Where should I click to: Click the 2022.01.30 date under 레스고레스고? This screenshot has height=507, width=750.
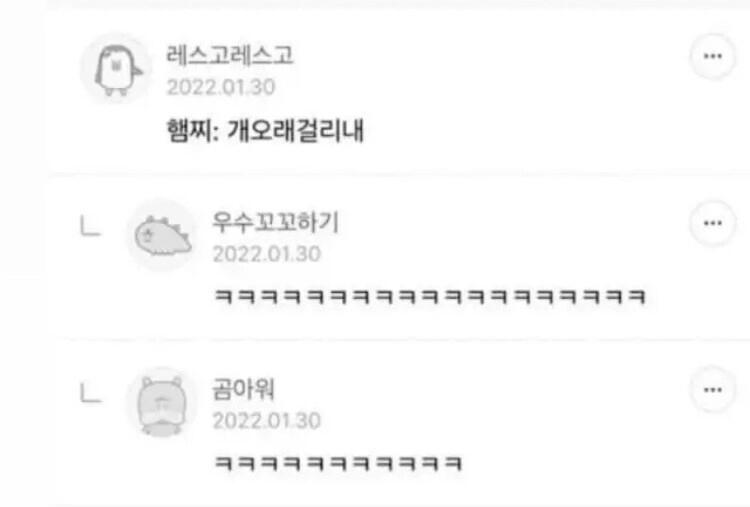click(221, 88)
